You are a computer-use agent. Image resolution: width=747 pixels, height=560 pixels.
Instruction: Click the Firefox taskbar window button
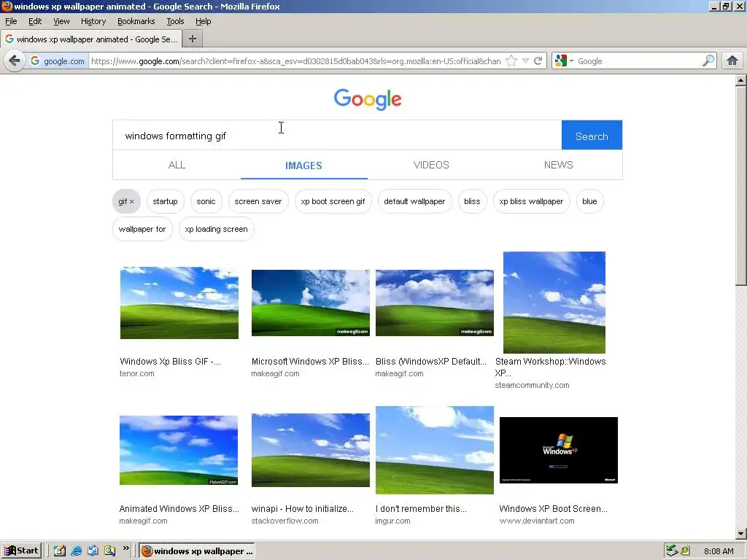point(197,551)
